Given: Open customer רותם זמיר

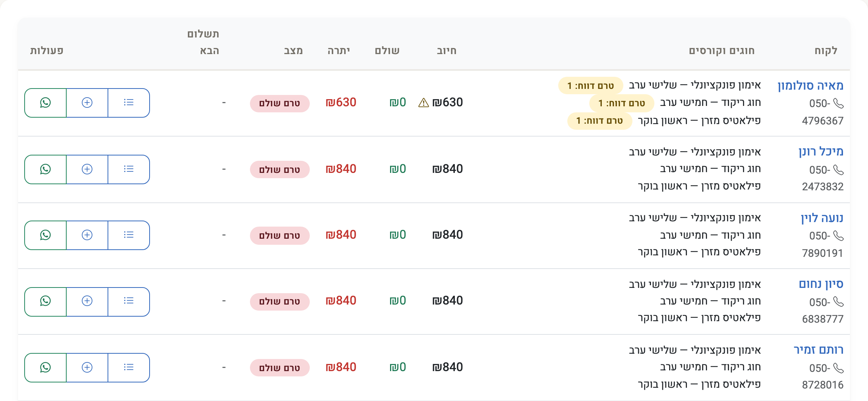Looking at the screenshot, I should [819, 350].
